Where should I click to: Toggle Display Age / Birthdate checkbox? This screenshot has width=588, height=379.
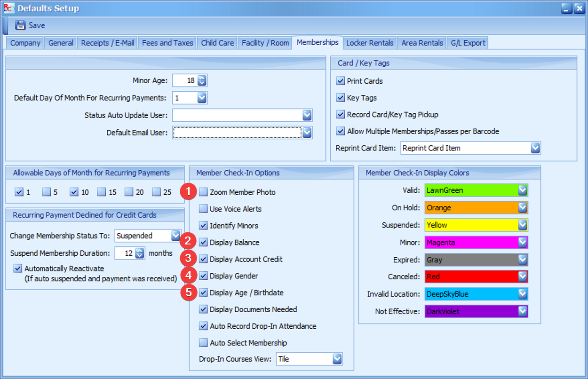(x=203, y=292)
